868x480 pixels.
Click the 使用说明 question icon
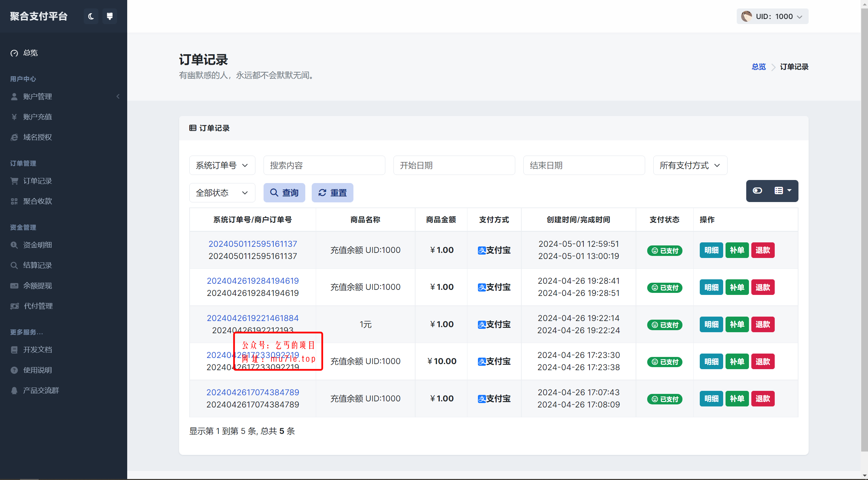click(14, 370)
